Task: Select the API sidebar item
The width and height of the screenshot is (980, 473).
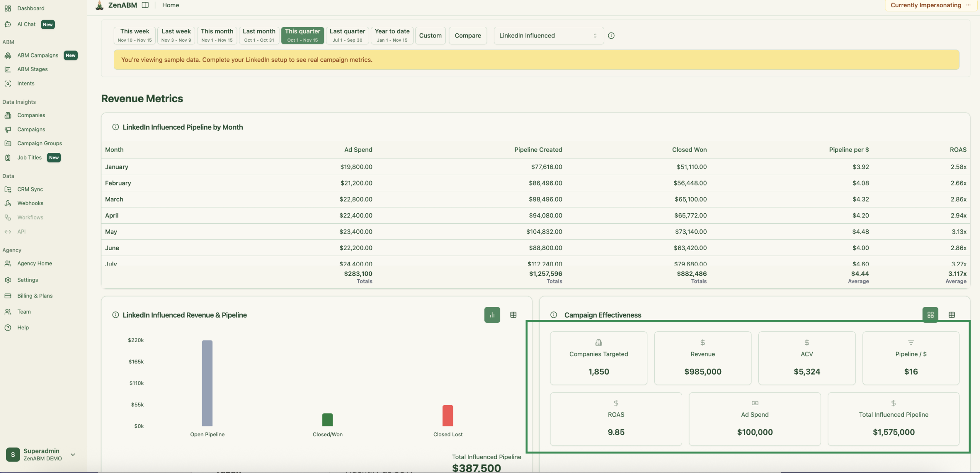Action: [x=22, y=231]
